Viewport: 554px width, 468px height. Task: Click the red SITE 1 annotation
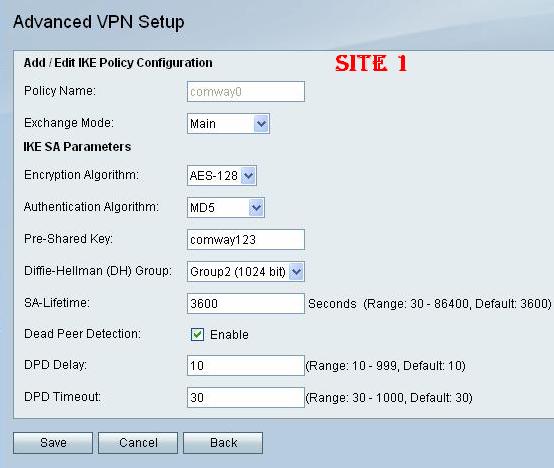[371, 64]
